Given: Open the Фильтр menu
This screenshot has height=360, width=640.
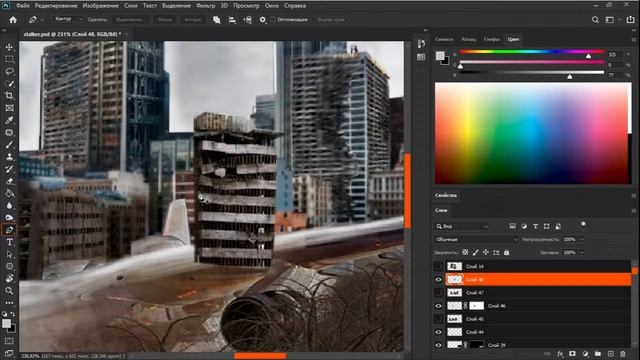Looking at the screenshot, I should [205, 6].
